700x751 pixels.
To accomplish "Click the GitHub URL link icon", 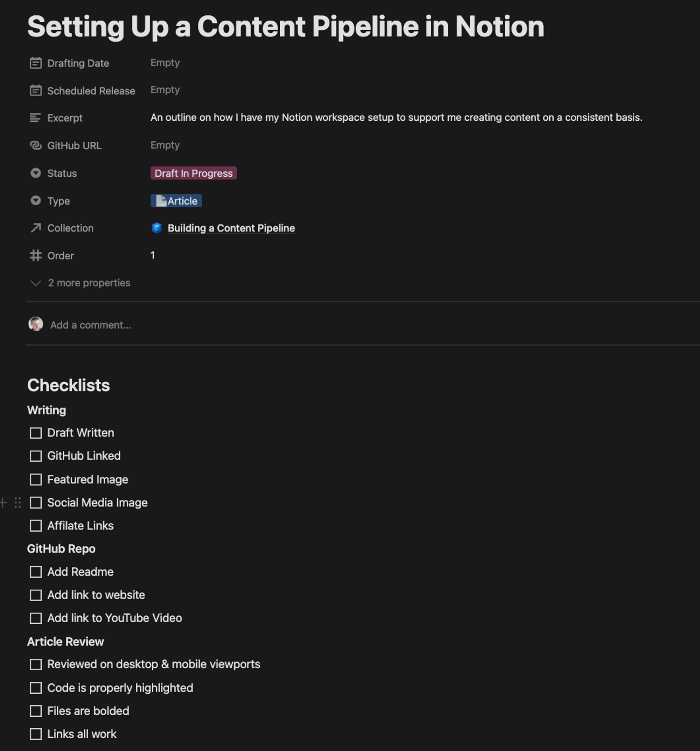I will [x=36, y=146].
